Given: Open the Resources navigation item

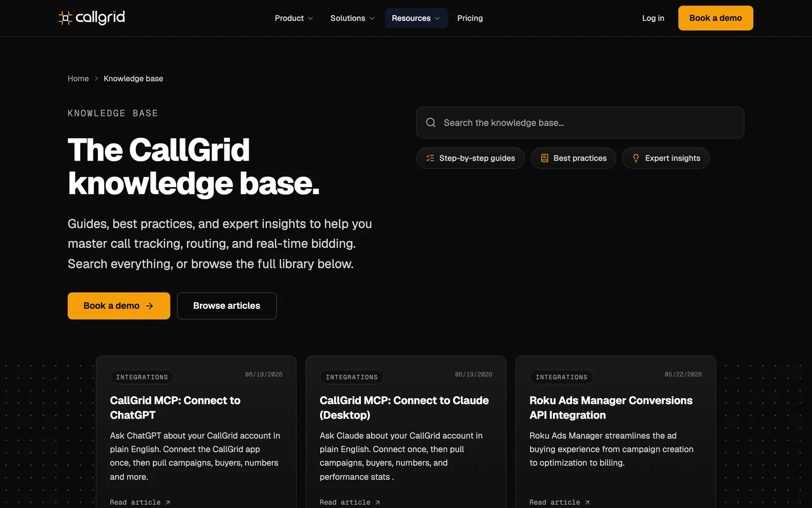Looking at the screenshot, I should pyautogui.click(x=416, y=18).
